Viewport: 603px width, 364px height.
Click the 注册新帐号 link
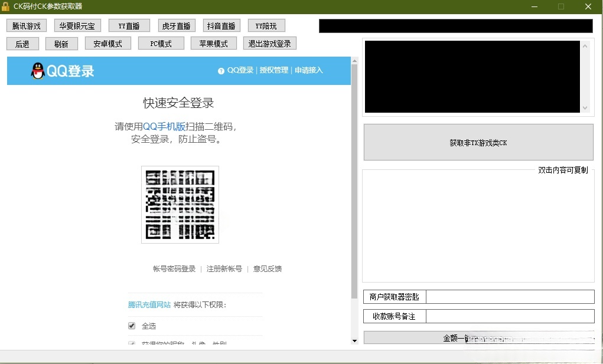[x=224, y=268]
